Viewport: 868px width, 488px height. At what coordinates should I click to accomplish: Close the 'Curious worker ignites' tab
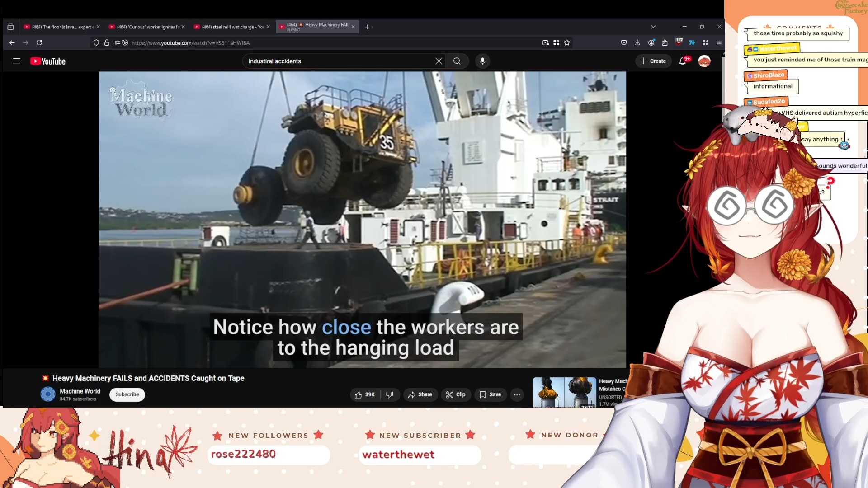coord(183,27)
